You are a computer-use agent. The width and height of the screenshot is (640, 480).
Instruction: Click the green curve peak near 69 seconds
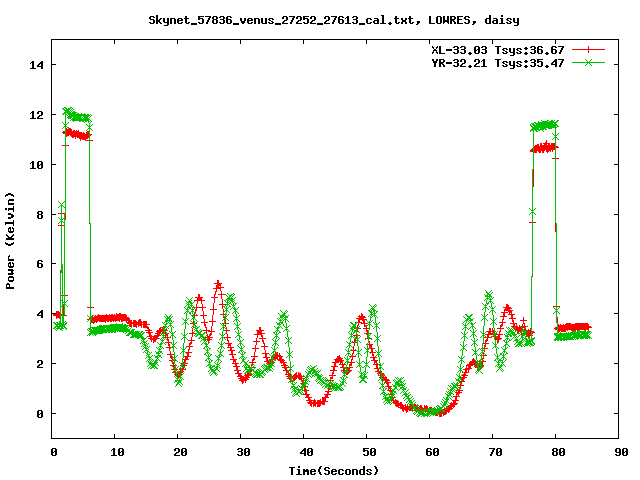pos(489,294)
